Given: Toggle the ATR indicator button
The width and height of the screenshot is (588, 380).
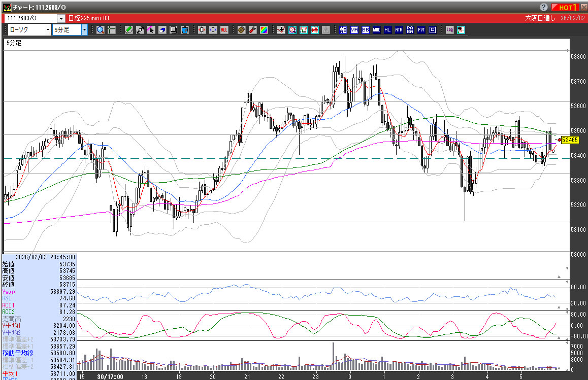Looking at the screenshot, I should tap(399, 30).
